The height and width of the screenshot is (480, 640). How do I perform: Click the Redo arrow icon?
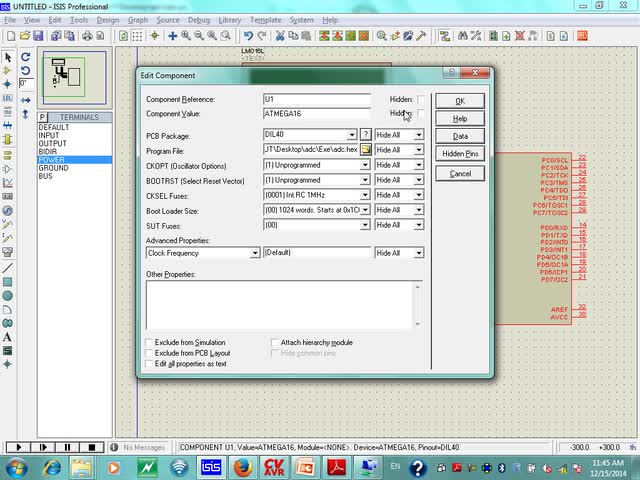point(262,36)
